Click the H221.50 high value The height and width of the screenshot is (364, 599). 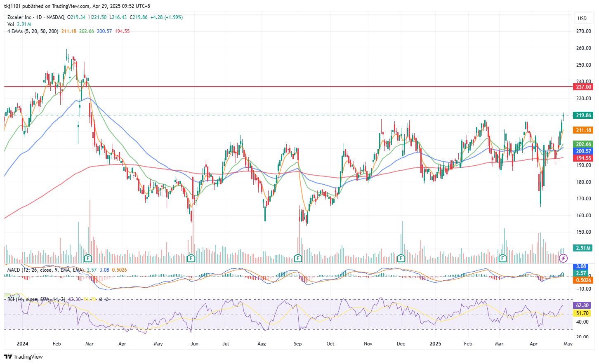tap(97, 17)
